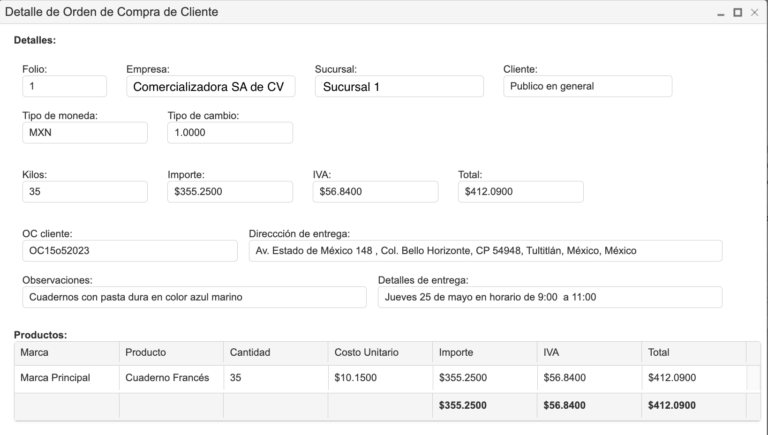
Task: Select the Detalles de entrega field
Action: coord(549,297)
